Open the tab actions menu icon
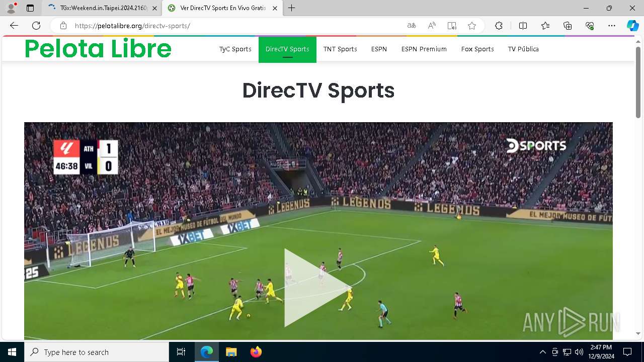Screen dimensions: 644x362 coord(30,8)
